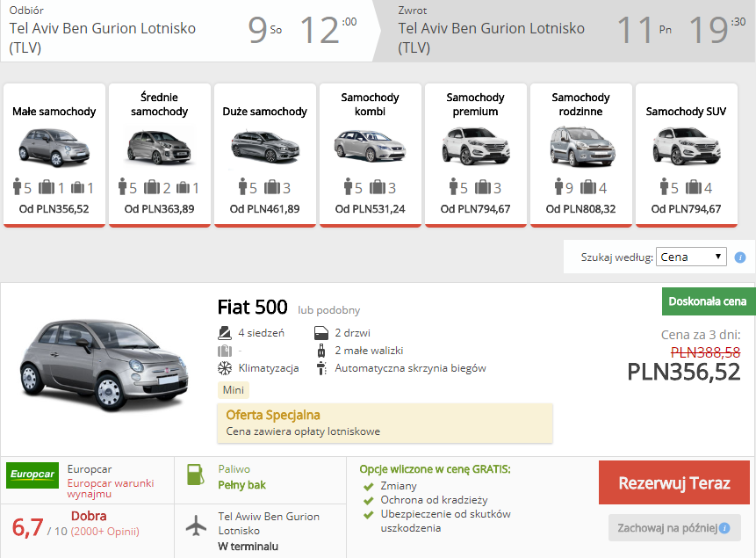The width and height of the screenshot is (756, 558).
Task: Click the Europcar logo
Action: pyautogui.click(x=32, y=475)
